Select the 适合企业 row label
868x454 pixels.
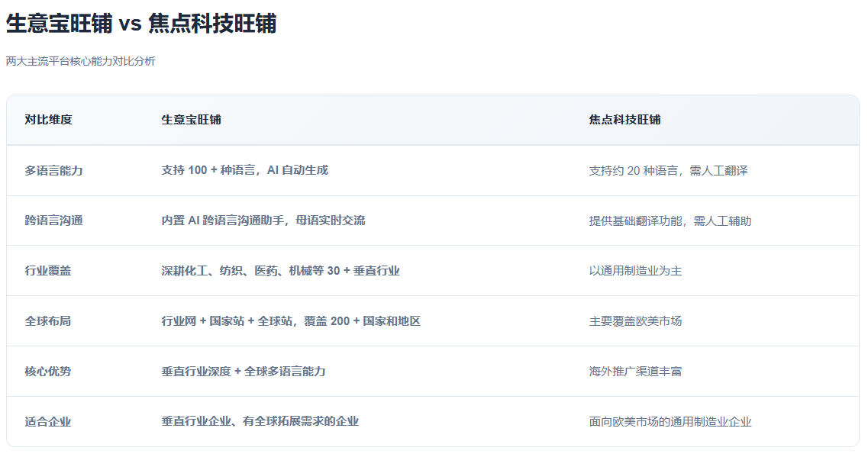pyautogui.click(x=48, y=422)
